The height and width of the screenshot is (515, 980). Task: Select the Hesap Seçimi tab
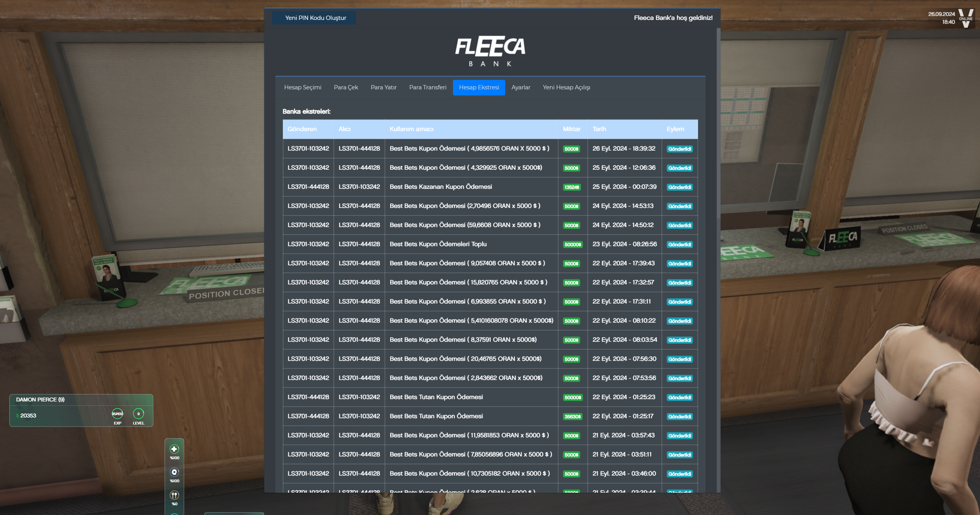point(302,87)
